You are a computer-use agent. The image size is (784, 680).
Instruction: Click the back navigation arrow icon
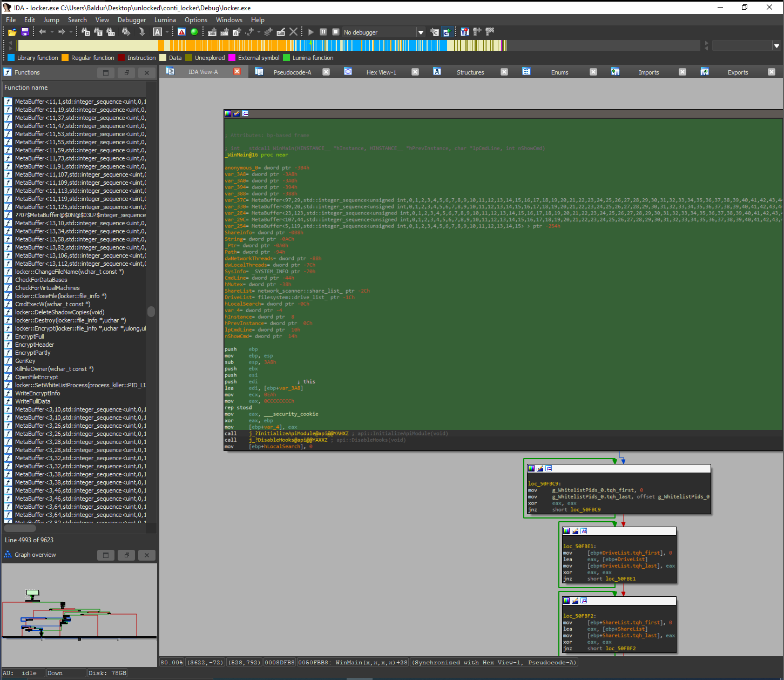pos(42,32)
